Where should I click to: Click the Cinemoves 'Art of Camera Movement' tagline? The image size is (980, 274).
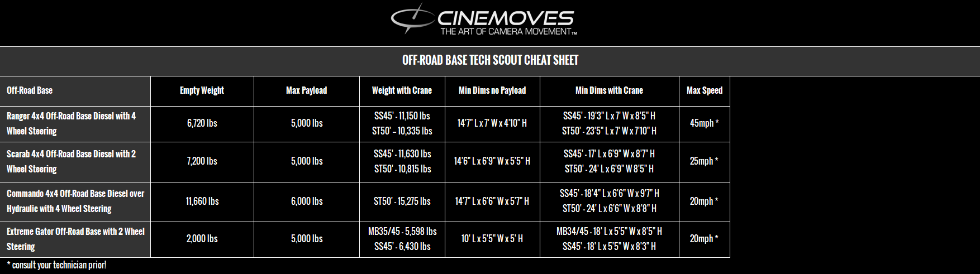click(507, 32)
